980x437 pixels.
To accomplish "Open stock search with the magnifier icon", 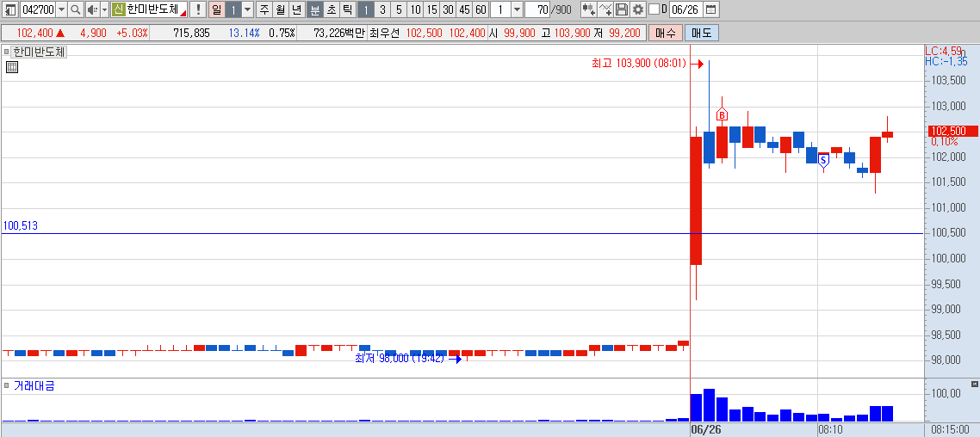I will click(76, 9).
